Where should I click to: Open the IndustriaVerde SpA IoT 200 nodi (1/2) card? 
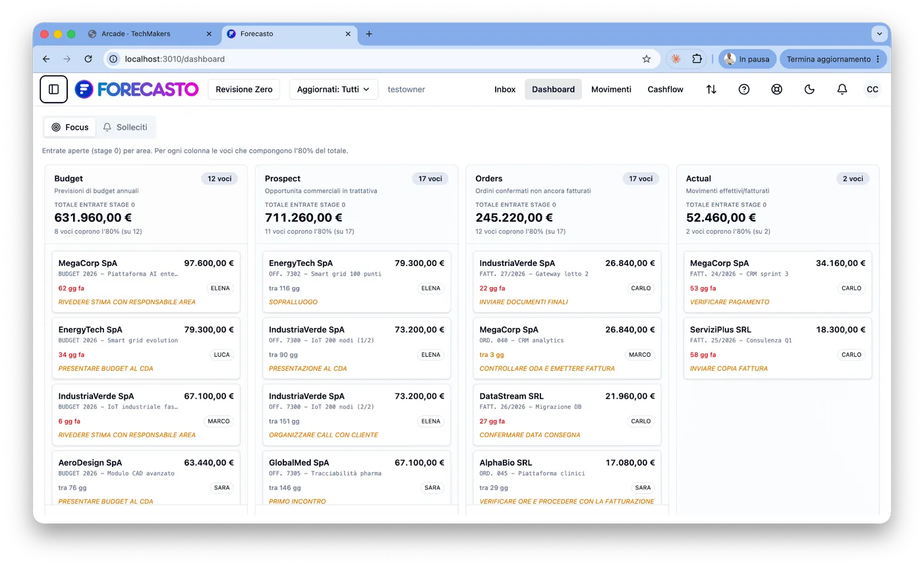(357, 348)
